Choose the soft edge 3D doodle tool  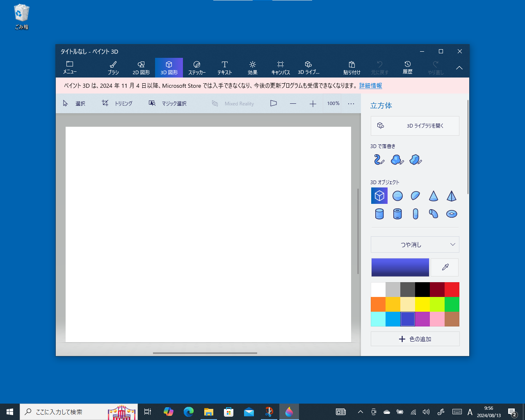coord(397,160)
